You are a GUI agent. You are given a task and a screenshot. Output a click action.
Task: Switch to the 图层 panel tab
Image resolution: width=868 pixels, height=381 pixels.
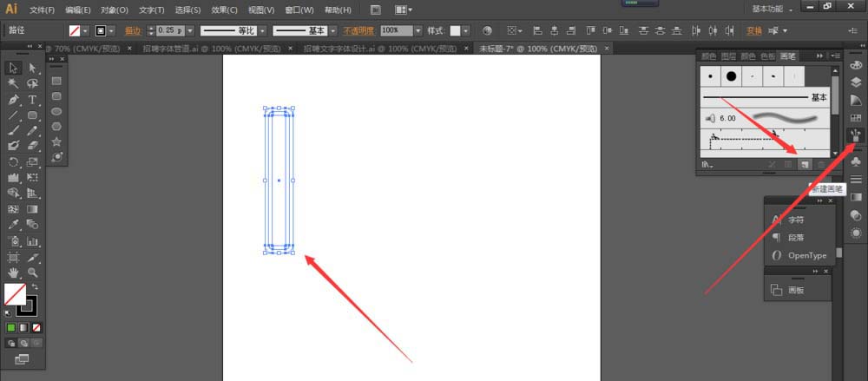point(729,56)
